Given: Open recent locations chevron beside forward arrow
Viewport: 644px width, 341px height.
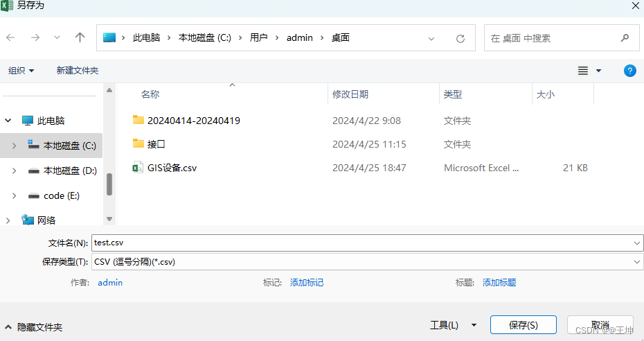Looking at the screenshot, I should pyautogui.click(x=57, y=38).
